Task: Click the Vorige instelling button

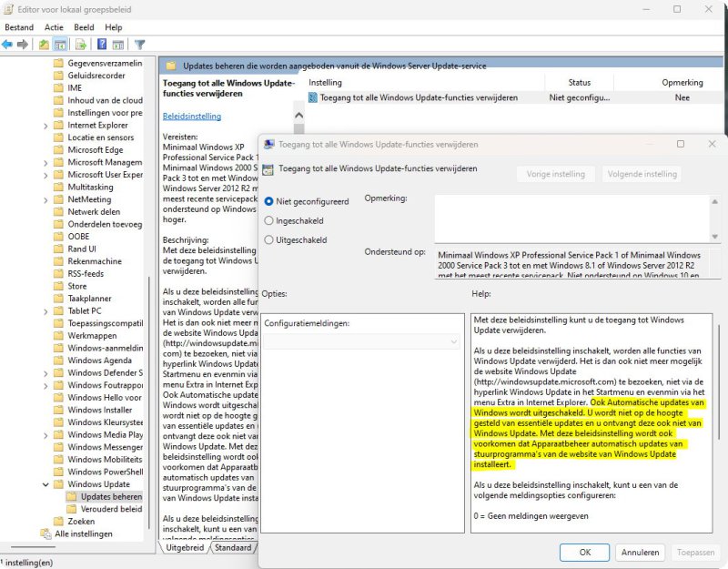Action: click(x=555, y=174)
